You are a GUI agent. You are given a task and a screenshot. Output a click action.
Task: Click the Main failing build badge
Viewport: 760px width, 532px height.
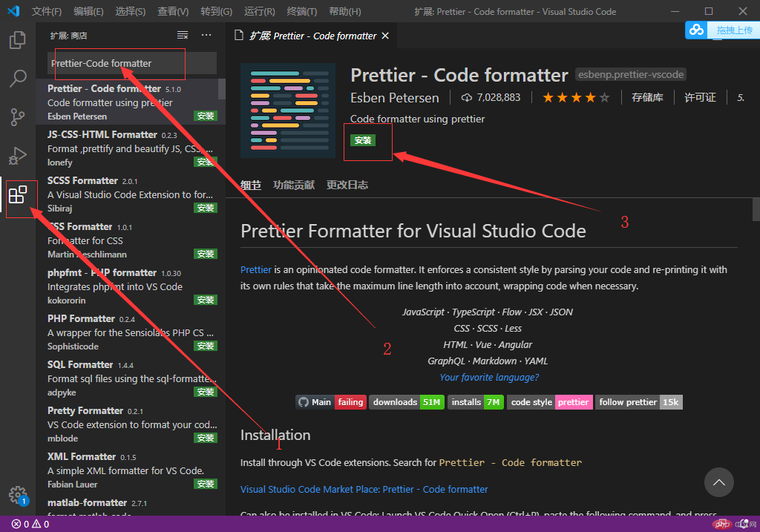tap(332, 402)
